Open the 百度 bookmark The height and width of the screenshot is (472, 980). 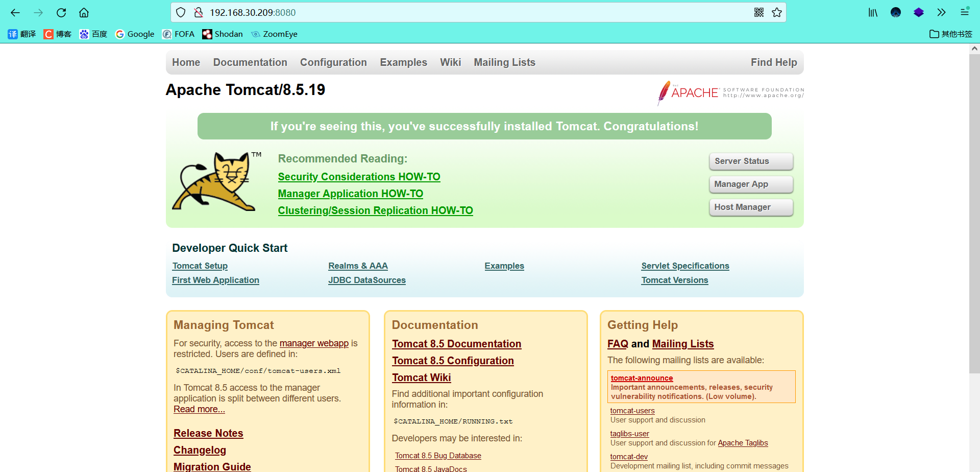coord(93,34)
